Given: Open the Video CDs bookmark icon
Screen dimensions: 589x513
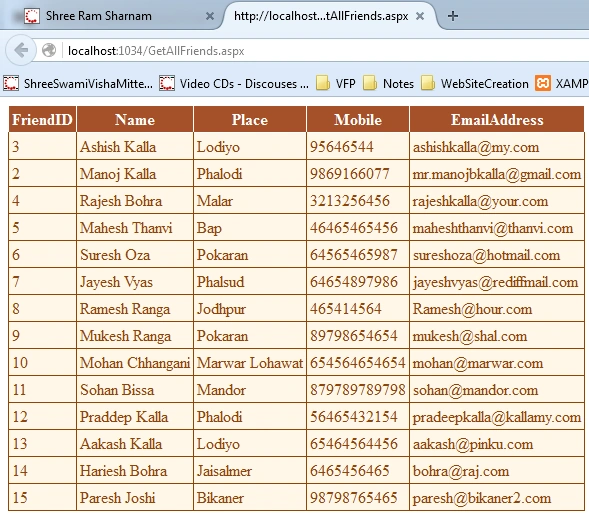Looking at the screenshot, I should coord(167,83).
